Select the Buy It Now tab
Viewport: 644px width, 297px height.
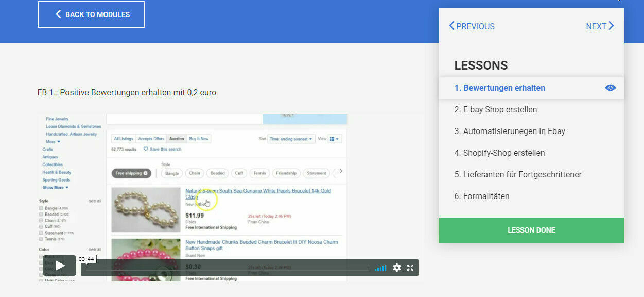click(199, 139)
